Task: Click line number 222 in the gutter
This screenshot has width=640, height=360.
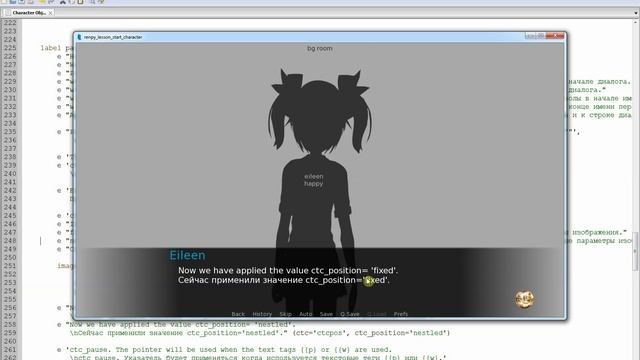Action: point(10,23)
